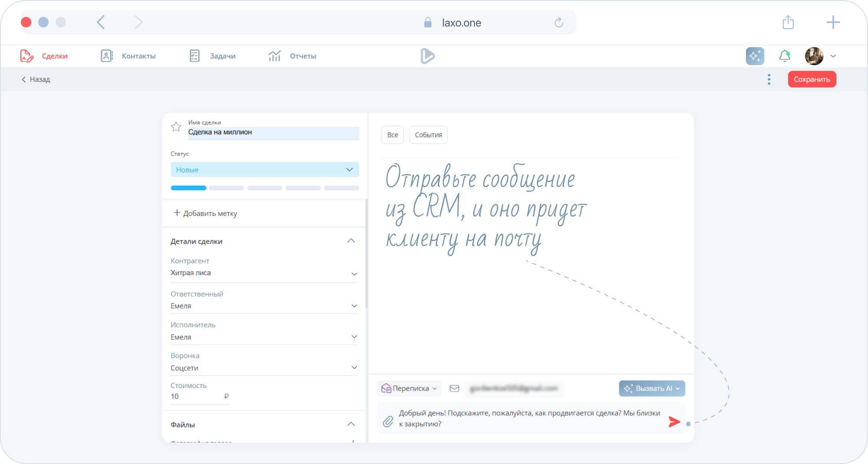The width and height of the screenshot is (868, 464).
Task: Click the red send arrow icon
Action: click(x=674, y=422)
